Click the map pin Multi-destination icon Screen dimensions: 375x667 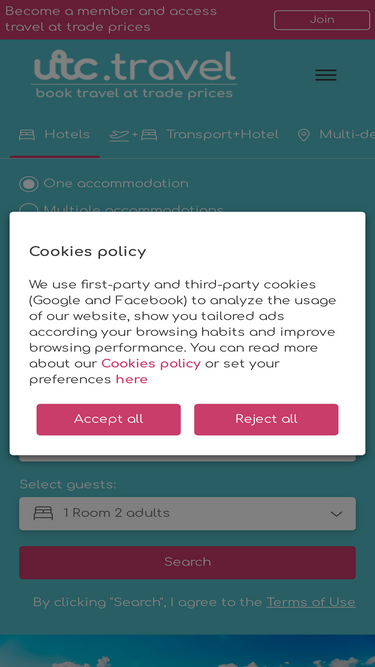(x=304, y=135)
